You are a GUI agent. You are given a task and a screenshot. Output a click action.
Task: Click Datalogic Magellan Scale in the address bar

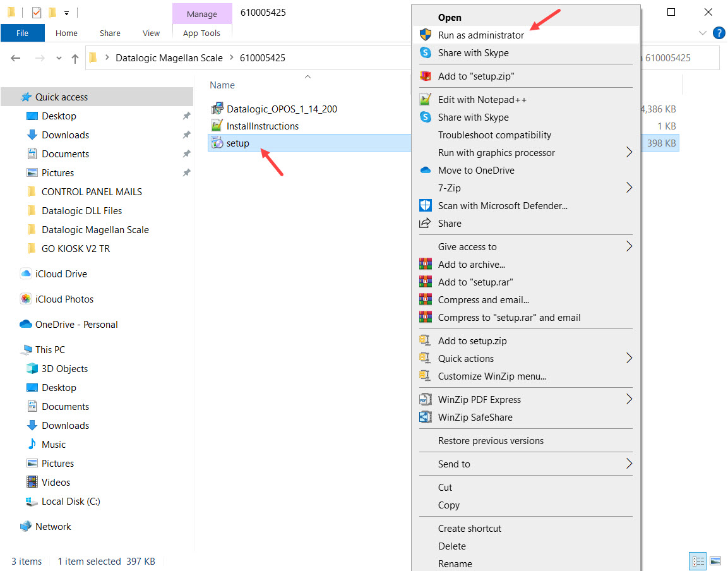tap(169, 58)
